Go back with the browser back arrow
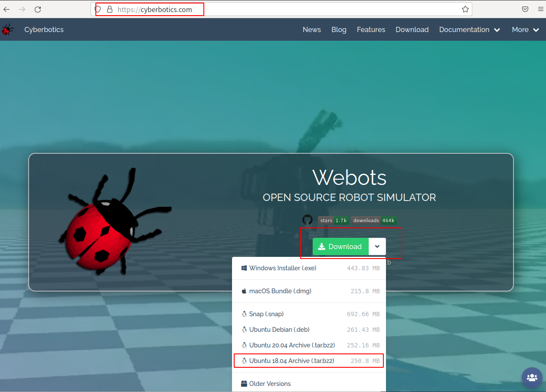546x392 pixels. click(7, 9)
